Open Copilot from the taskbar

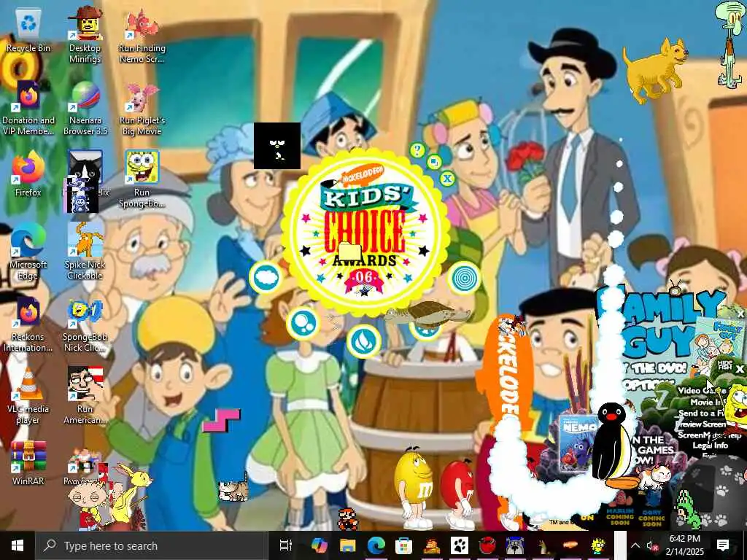320,545
